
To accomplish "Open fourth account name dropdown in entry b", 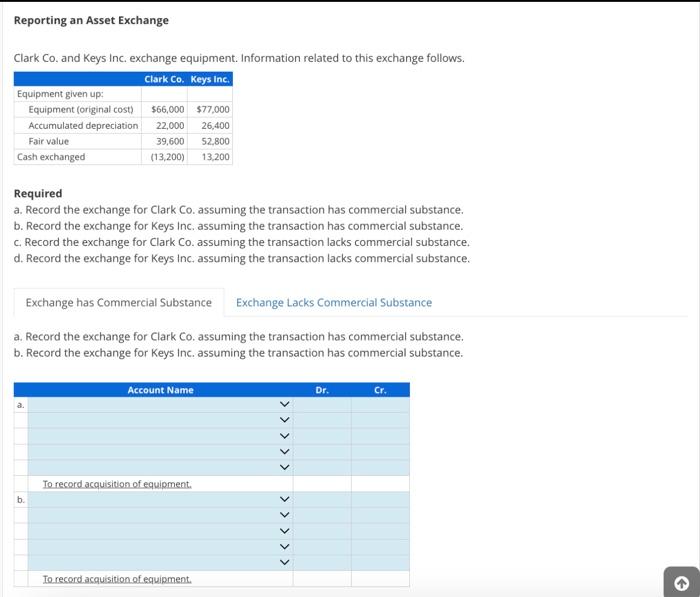I will (x=160, y=547).
